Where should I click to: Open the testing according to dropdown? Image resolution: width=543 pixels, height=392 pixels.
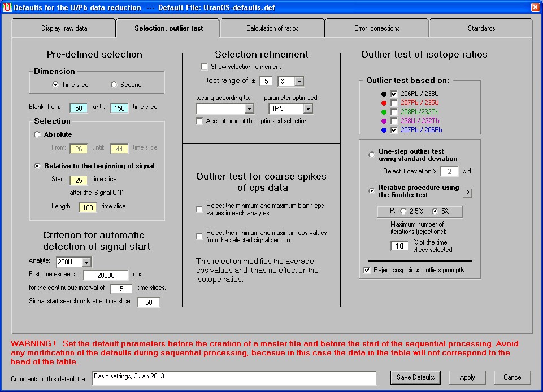click(249, 109)
